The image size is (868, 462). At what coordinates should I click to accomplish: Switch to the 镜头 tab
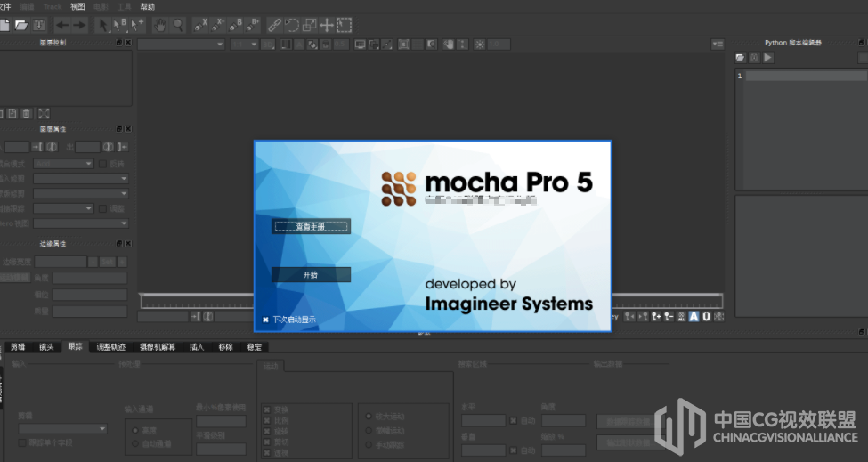(46, 347)
